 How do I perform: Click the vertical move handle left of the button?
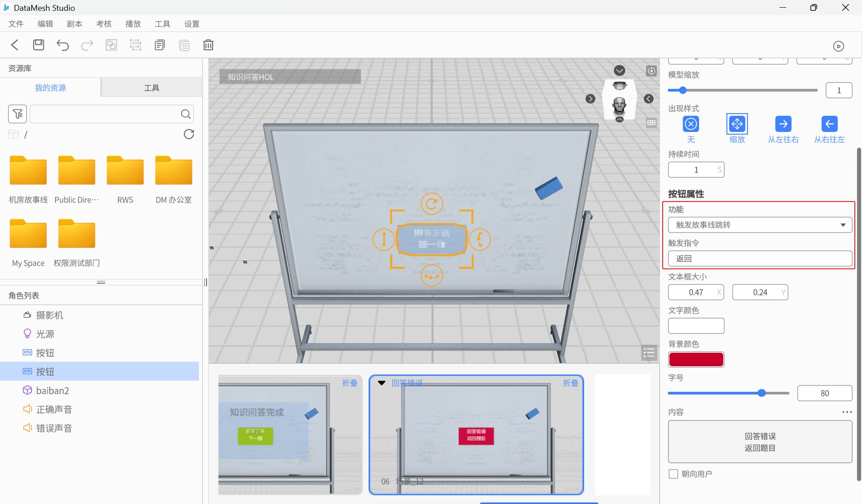pos(384,240)
